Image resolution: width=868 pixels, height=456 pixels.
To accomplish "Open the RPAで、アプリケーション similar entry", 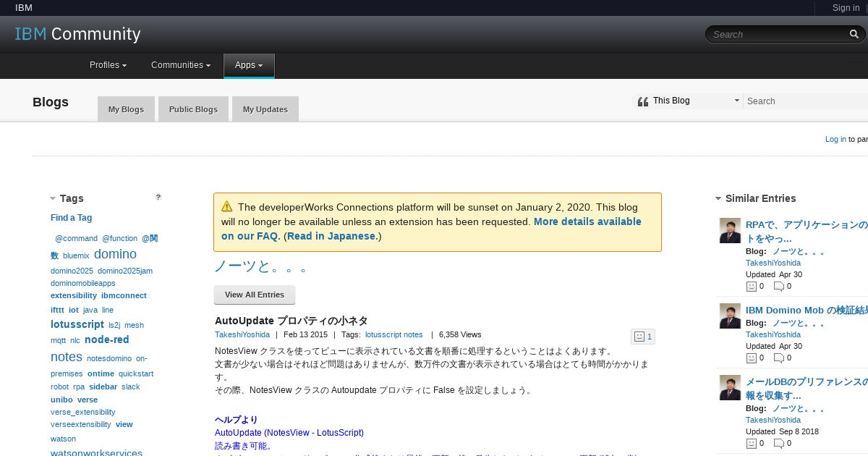I will [807, 232].
